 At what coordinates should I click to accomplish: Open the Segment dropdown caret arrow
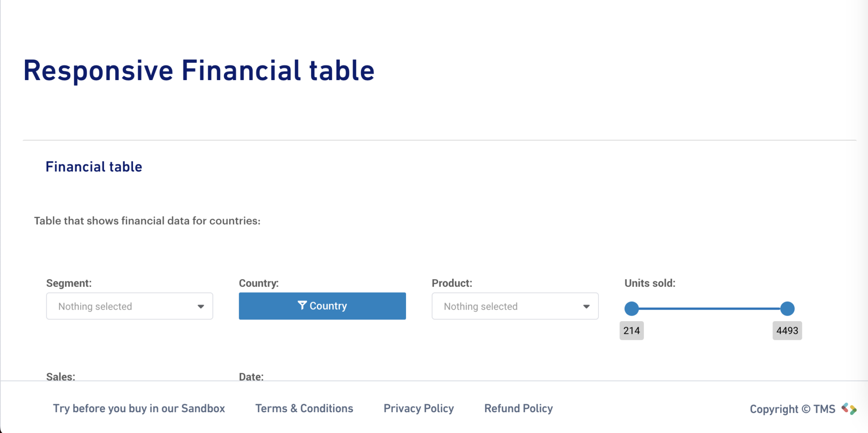(x=201, y=306)
